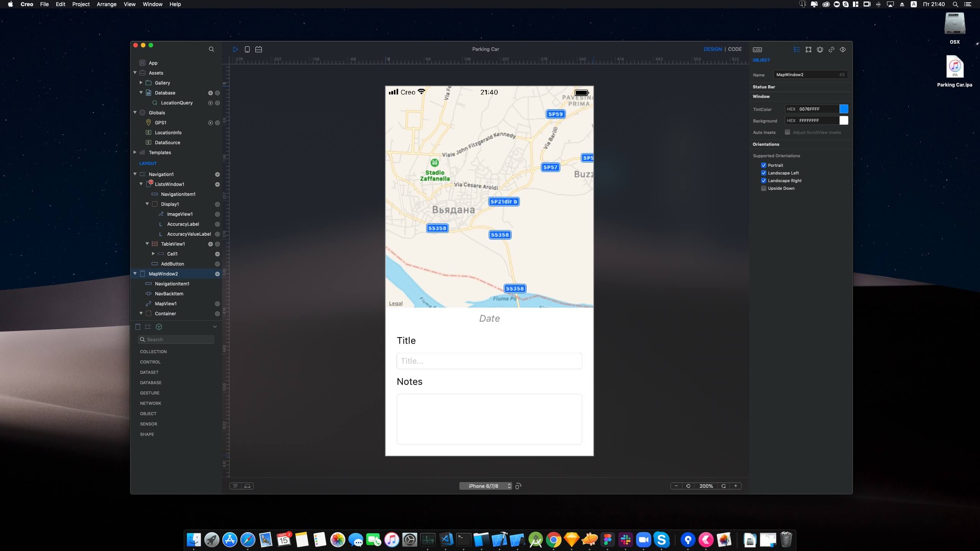
Task: Collapse the TableView1 tree node
Action: tap(147, 244)
